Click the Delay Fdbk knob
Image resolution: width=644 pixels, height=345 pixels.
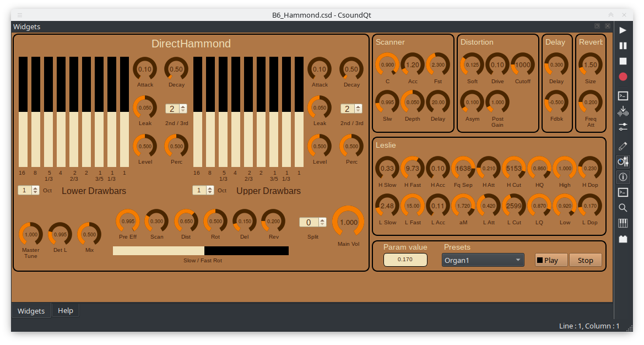point(556,102)
